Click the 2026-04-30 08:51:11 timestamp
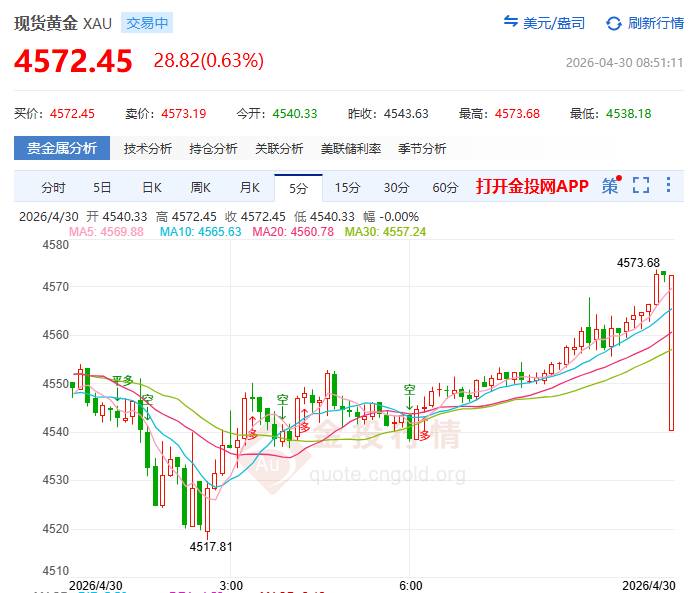 [x=624, y=63]
